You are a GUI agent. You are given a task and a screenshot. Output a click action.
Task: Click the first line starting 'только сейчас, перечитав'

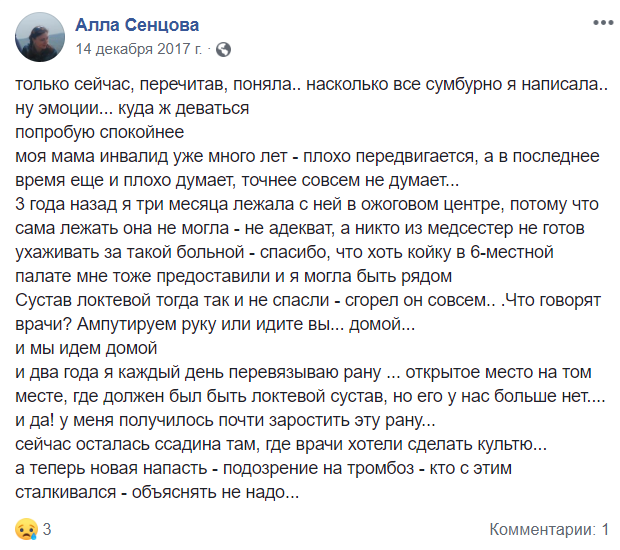pos(313,86)
